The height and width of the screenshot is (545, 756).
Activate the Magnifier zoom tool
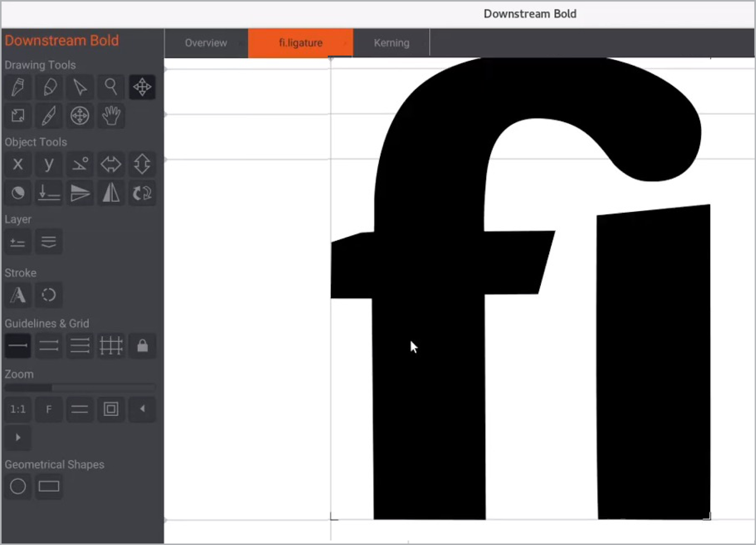tap(111, 87)
